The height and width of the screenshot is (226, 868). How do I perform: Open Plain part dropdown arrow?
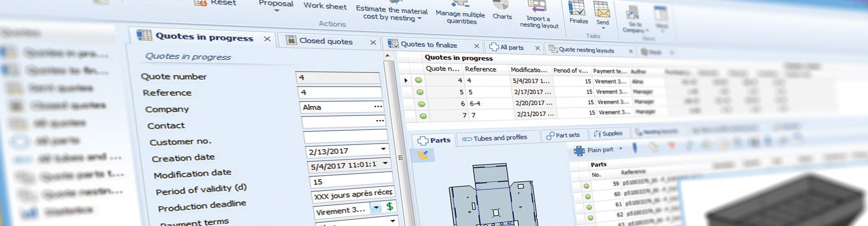tap(620, 149)
